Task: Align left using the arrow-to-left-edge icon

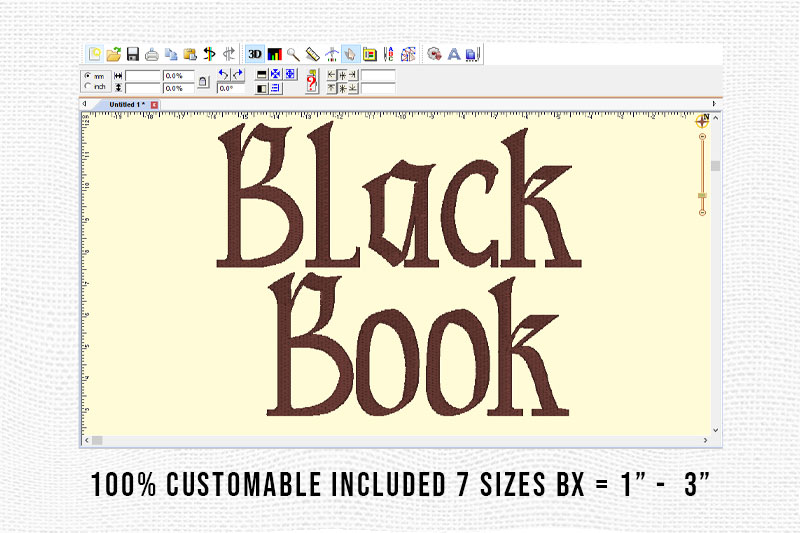Action: pos(332,75)
